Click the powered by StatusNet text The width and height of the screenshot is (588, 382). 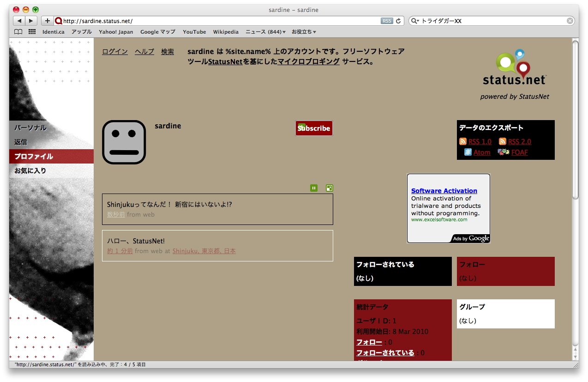515,97
